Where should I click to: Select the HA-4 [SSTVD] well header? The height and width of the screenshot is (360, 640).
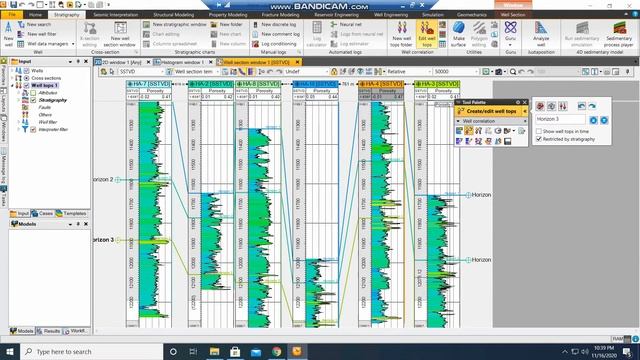pos(381,84)
